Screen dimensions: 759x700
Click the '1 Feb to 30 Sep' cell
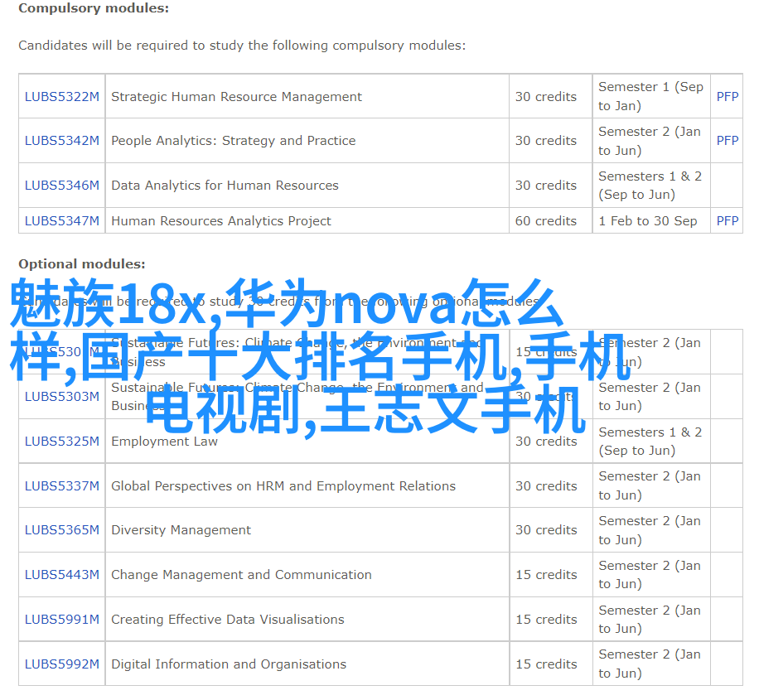648,220
